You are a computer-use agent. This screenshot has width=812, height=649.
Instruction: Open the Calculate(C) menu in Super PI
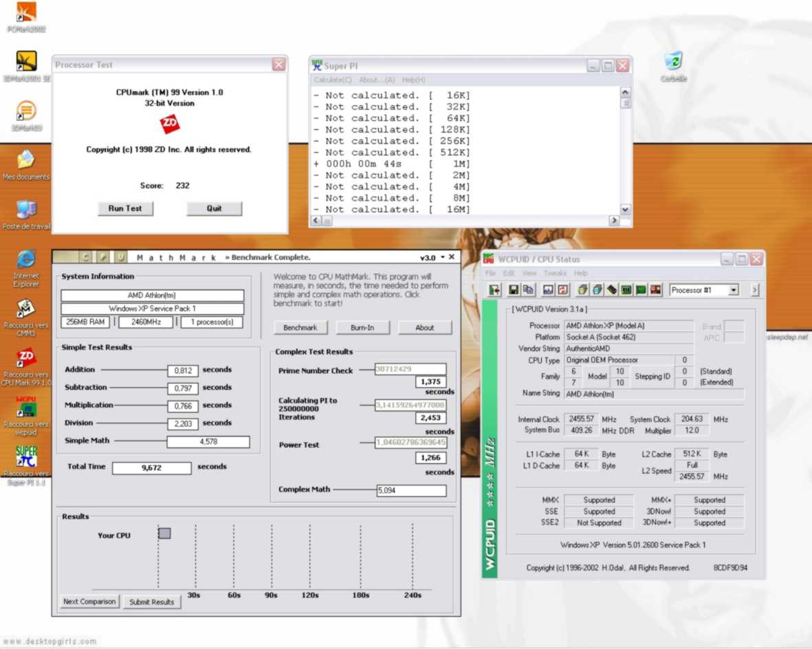pyautogui.click(x=333, y=80)
